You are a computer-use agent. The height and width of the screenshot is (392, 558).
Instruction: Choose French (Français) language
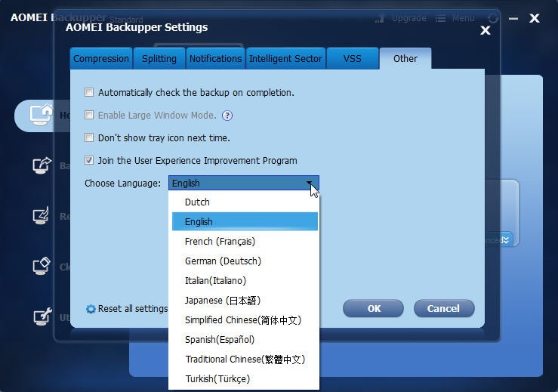point(245,242)
